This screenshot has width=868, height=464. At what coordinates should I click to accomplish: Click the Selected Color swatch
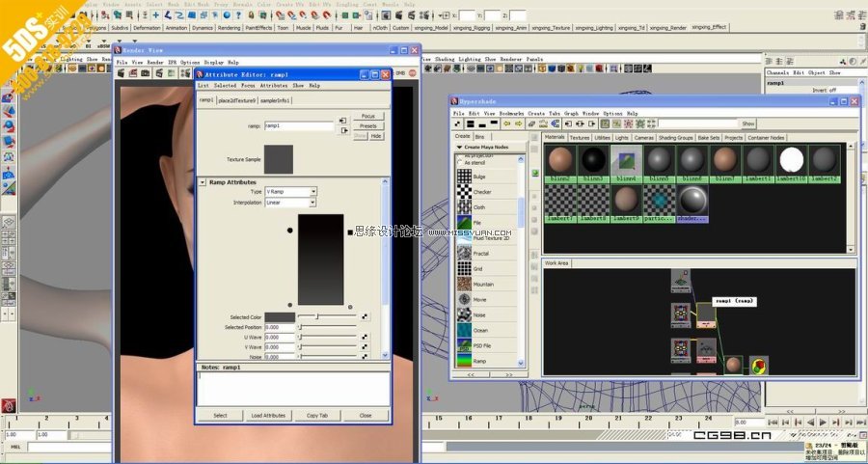pyautogui.click(x=280, y=316)
